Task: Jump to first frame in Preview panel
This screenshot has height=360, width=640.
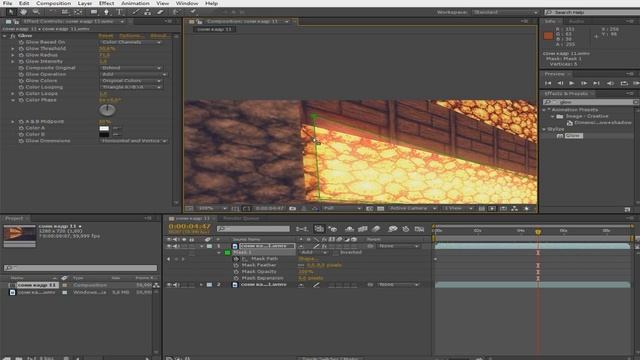Action: click(548, 83)
